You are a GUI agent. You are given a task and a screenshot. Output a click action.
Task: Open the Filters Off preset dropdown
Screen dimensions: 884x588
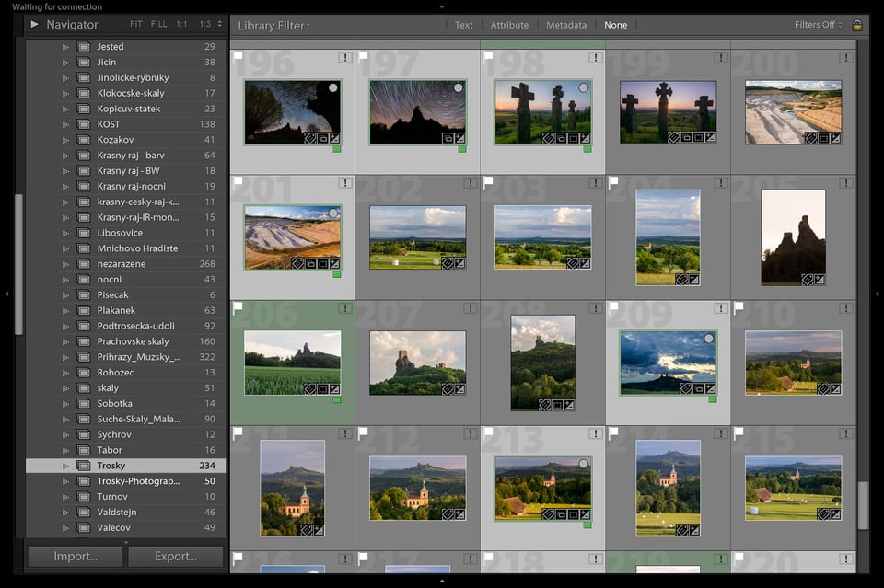pyautogui.click(x=818, y=25)
